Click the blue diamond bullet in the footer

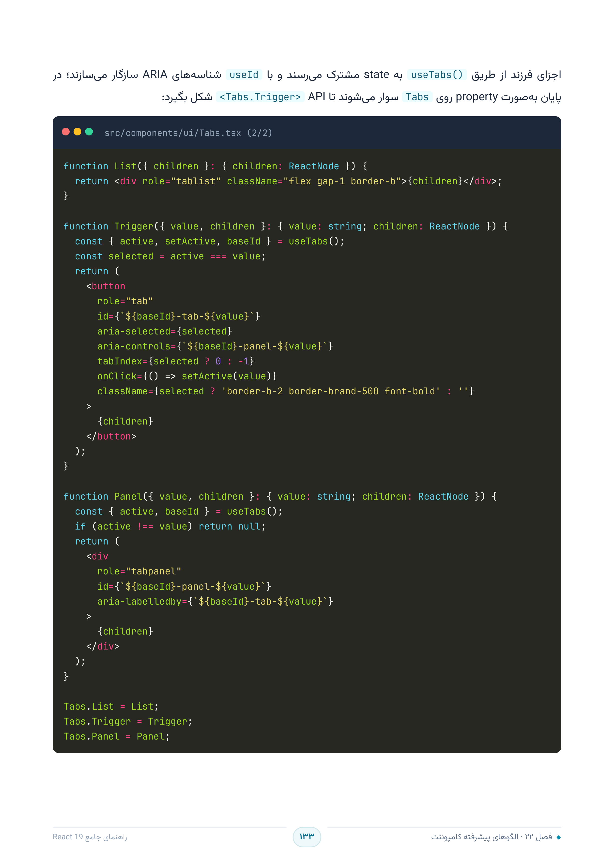[558, 837]
